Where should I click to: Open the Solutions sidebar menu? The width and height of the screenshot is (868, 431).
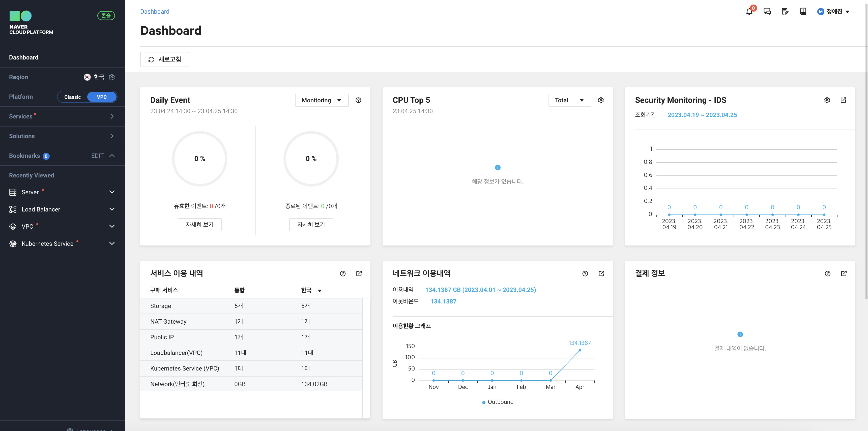coord(62,136)
